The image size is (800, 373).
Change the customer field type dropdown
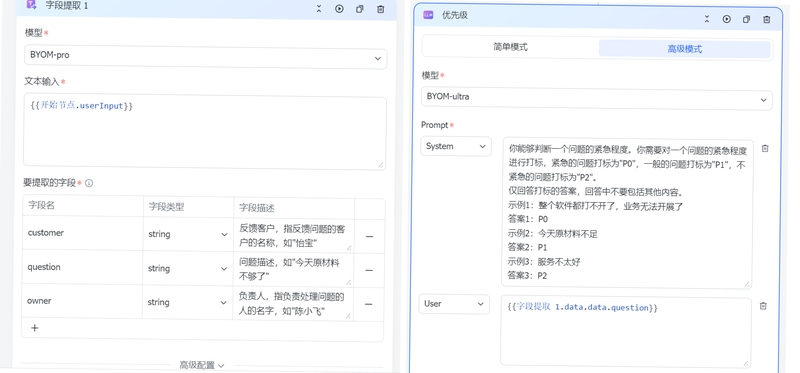click(x=187, y=234)
